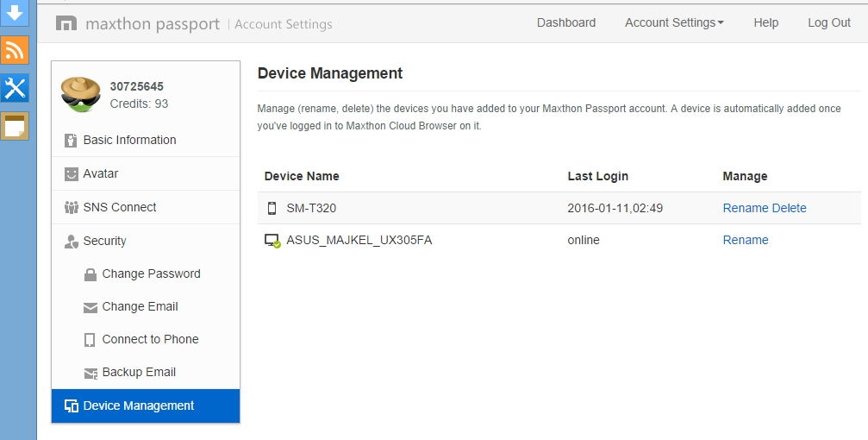Open the Help page
Viewport: 868px width, 440px height.
click(x=765, y=22)
